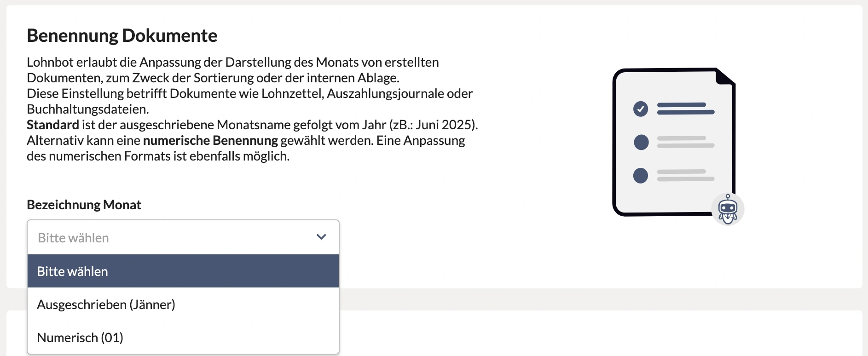Screen dimensions: 868x356
Task: Click the bold Standard text in the description
Action: pos(52,125)
